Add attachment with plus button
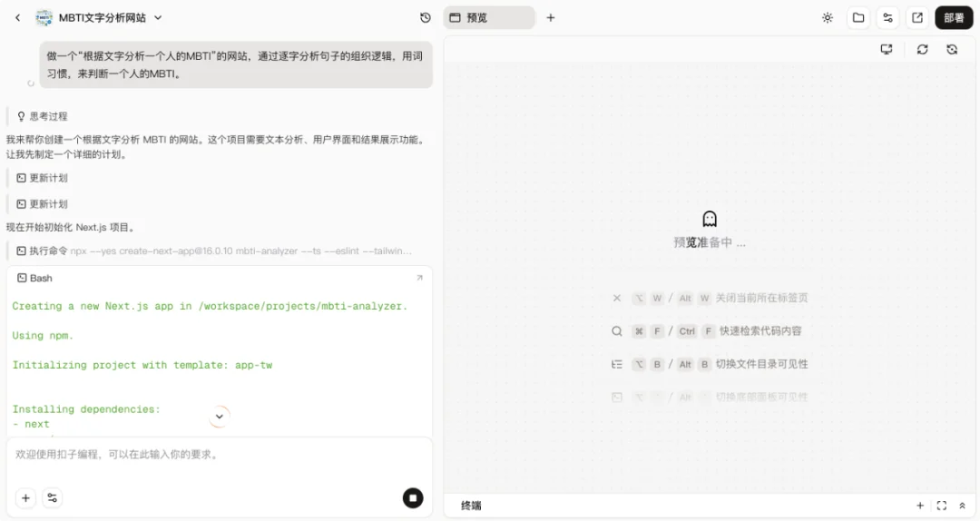Screen dimensions: 980x521 pos(25,498)
